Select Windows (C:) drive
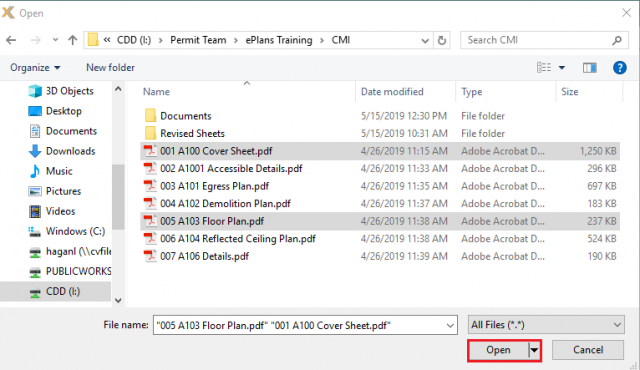This screenshot has width=640, height=370. 67,231
